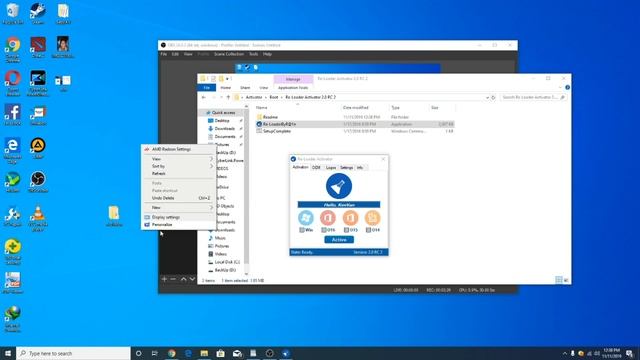
Task: Click the Up one level arrow in File Explorer
Action: tap(228, 97)
